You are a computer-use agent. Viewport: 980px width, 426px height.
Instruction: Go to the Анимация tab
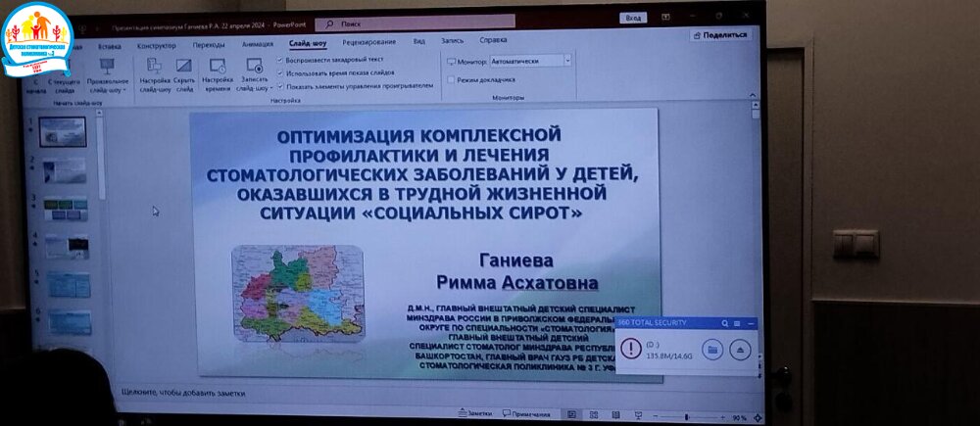258,44
